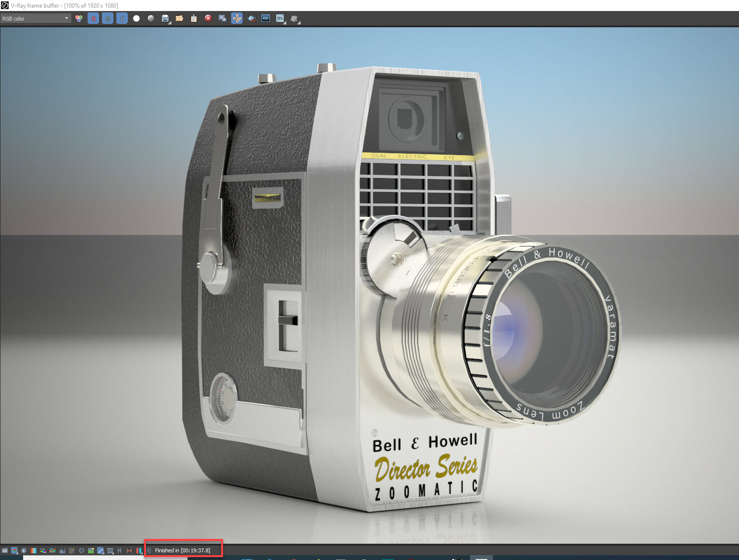Clear the image with red X icon
The height and width of the screenshot is (560, 739).
coord(208,18)
